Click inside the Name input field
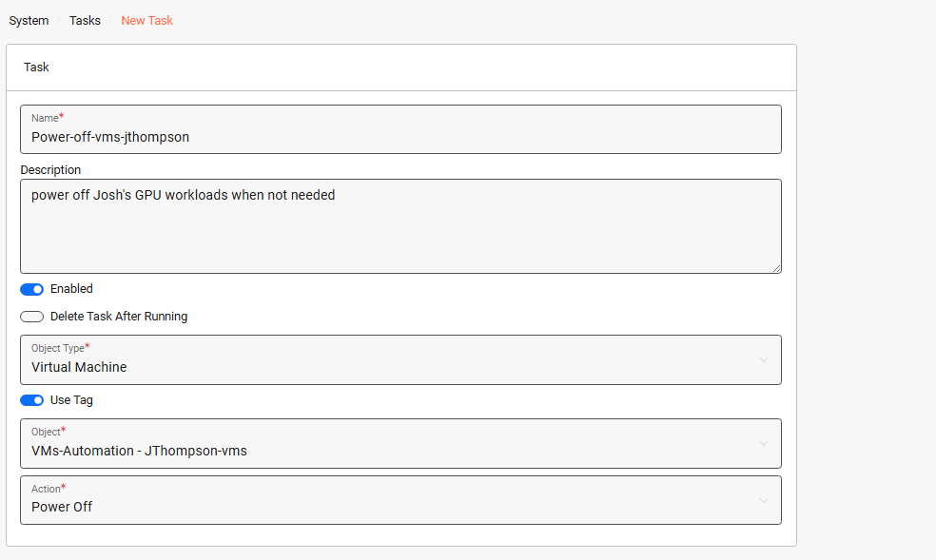936x560 pixels. tap(380, 136)
